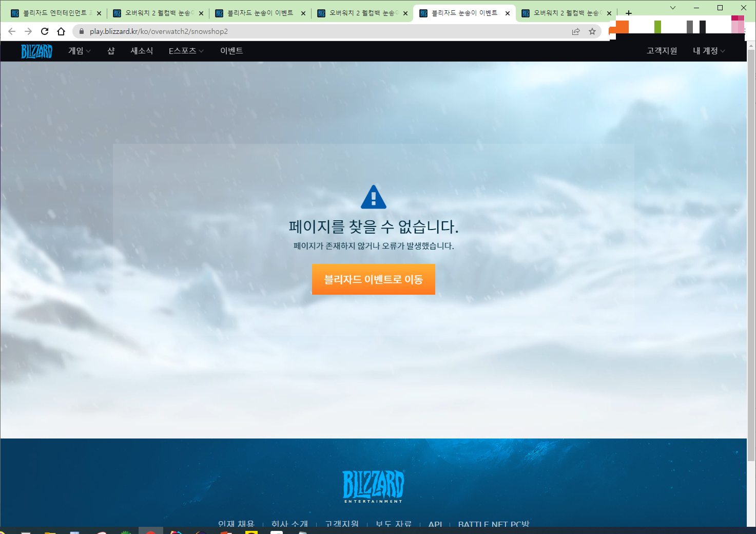This screenshot has width=756, height=534.
Task: Click the 페이지를 찾을 수 없습니다. heading
Action: click(374, 226)
